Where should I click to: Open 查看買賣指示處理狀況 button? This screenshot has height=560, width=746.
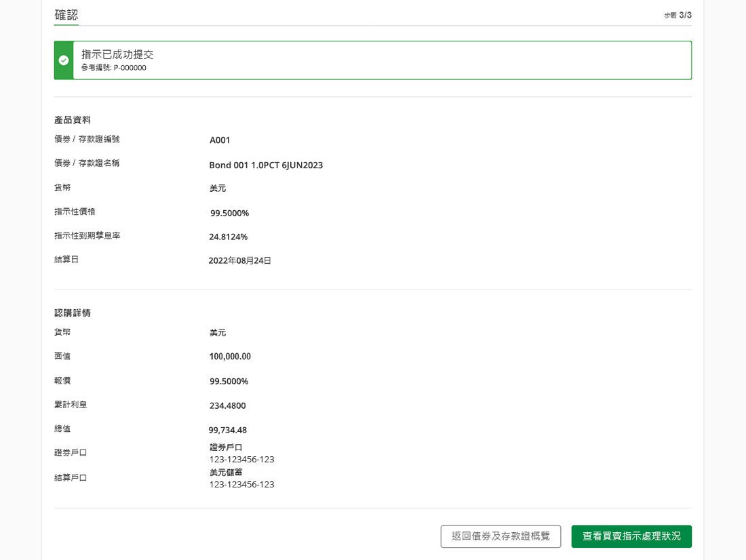631,536
